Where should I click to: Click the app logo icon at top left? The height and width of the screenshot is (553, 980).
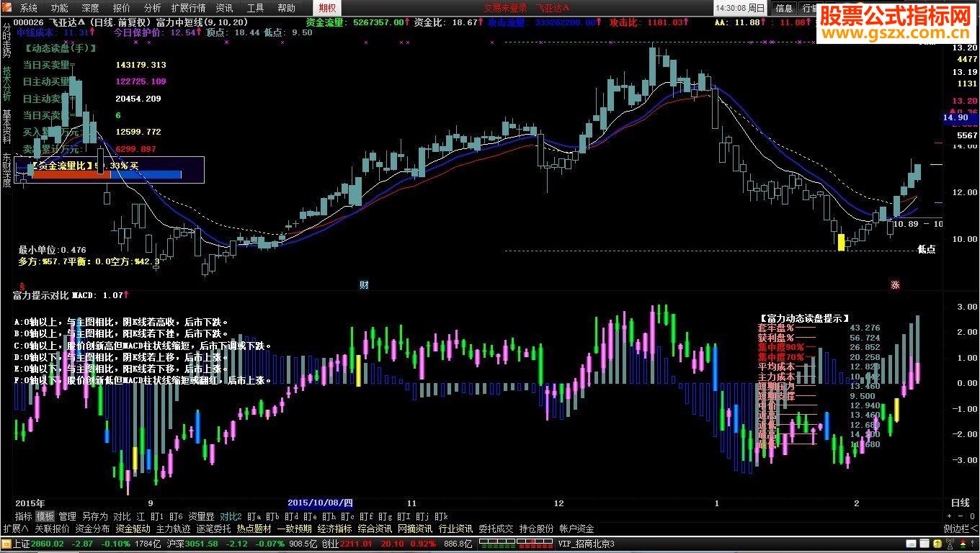pos(8,8)
